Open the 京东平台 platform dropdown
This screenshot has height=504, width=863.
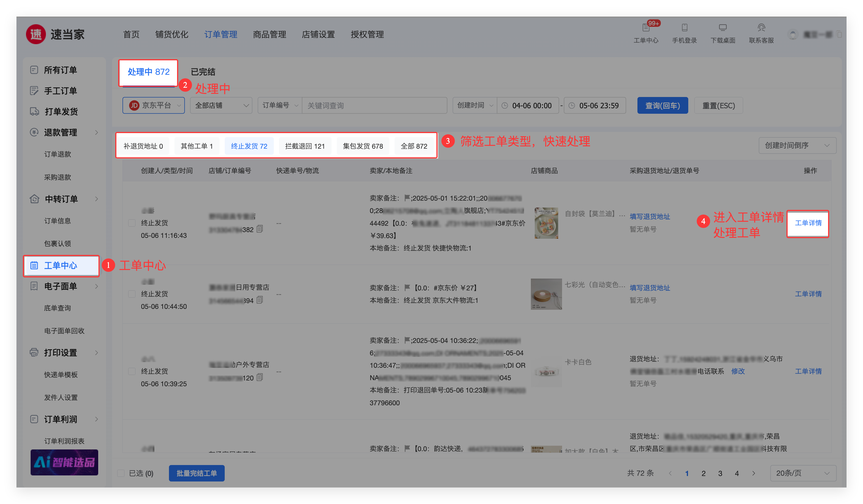point(153,105)
